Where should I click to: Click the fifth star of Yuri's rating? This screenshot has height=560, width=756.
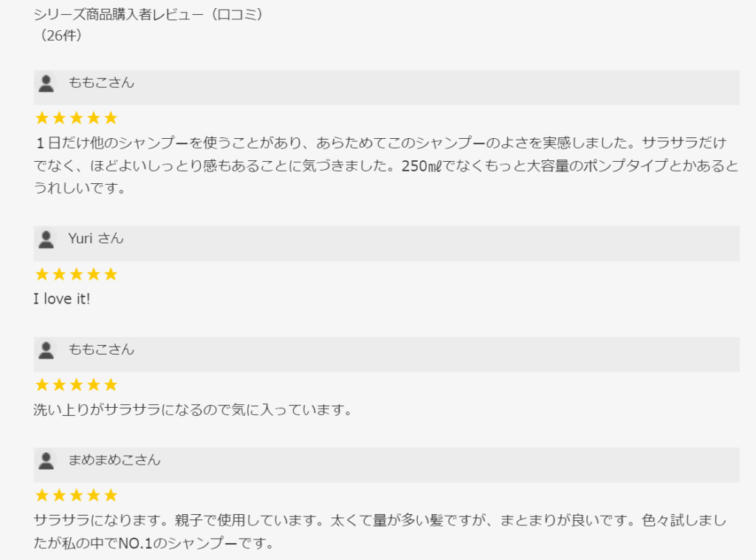(111, 274)
